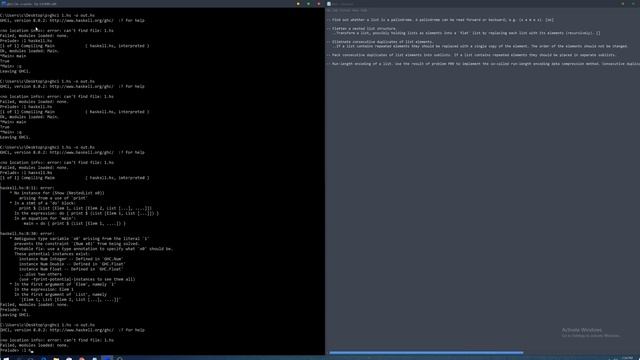Click the current 'Prelude> :l' prompt line at the bottom
Image resolution: width=640 pixels, height=360 pixels.
coord(16,350)
